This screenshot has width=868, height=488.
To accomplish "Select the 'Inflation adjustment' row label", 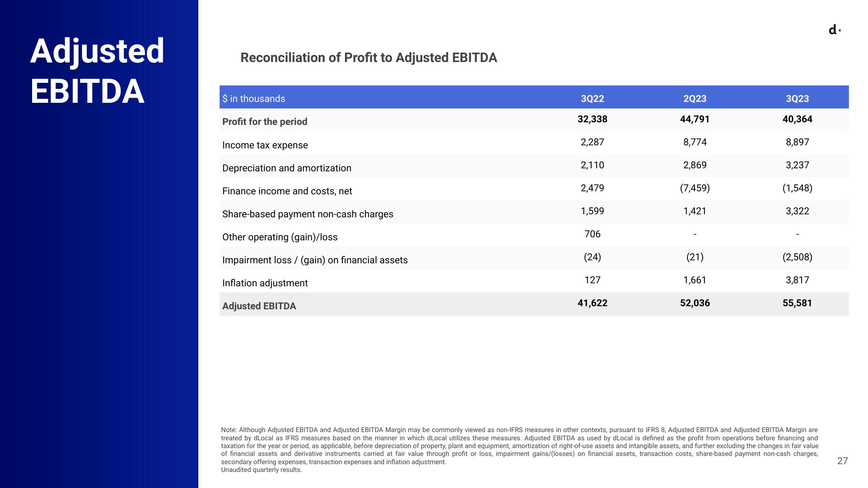I will tap(265, 283).
